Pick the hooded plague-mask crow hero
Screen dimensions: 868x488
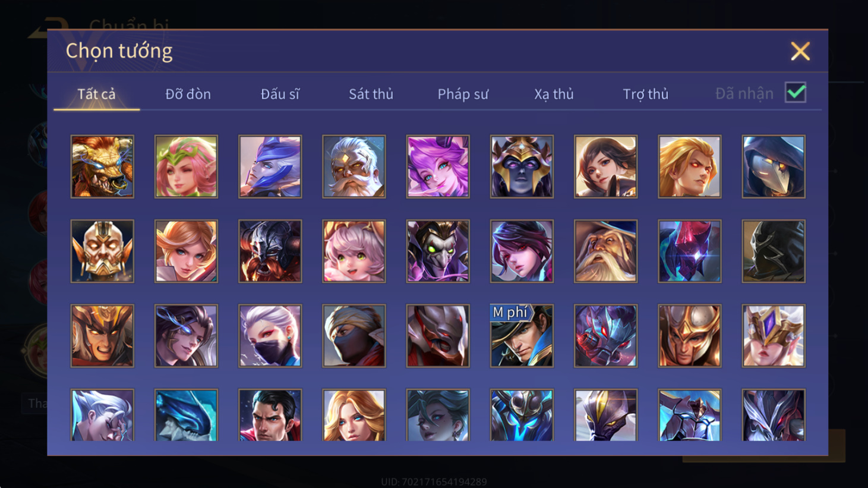pyautogui.click(x=774, y=166)
